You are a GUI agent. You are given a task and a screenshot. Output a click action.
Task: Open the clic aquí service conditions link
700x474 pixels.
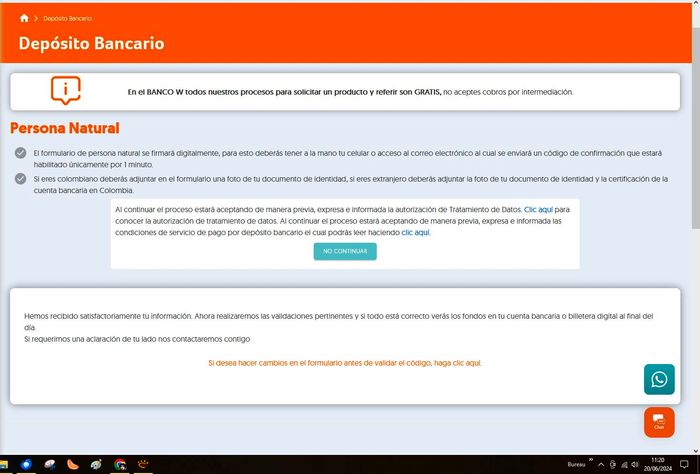coord(415,232)
